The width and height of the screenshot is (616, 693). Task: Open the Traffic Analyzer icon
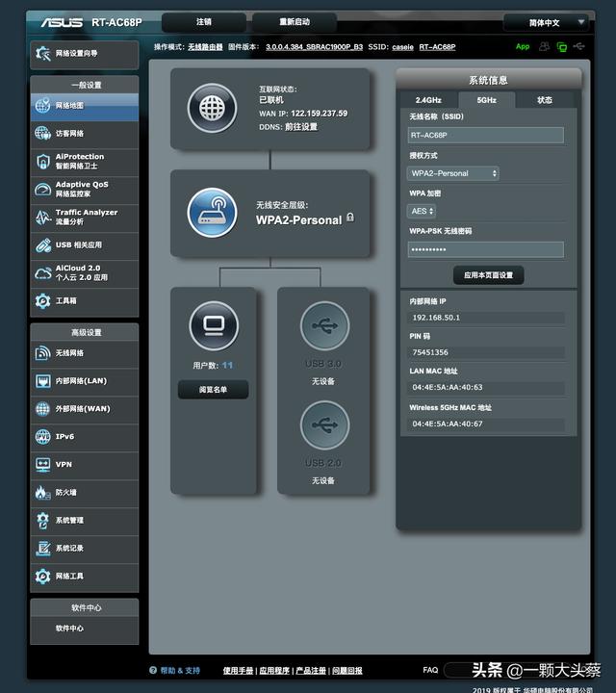click(x=43, y=217)
